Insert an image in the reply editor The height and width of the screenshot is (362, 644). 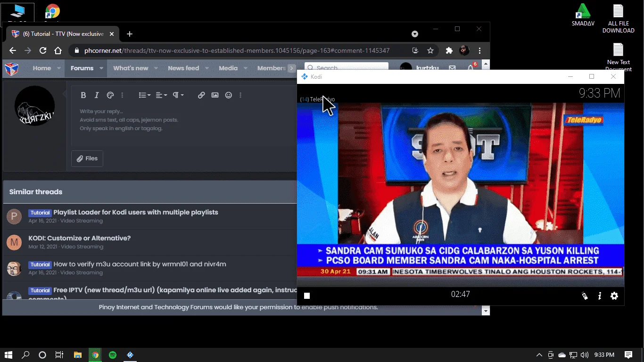[x=215, y=95]
